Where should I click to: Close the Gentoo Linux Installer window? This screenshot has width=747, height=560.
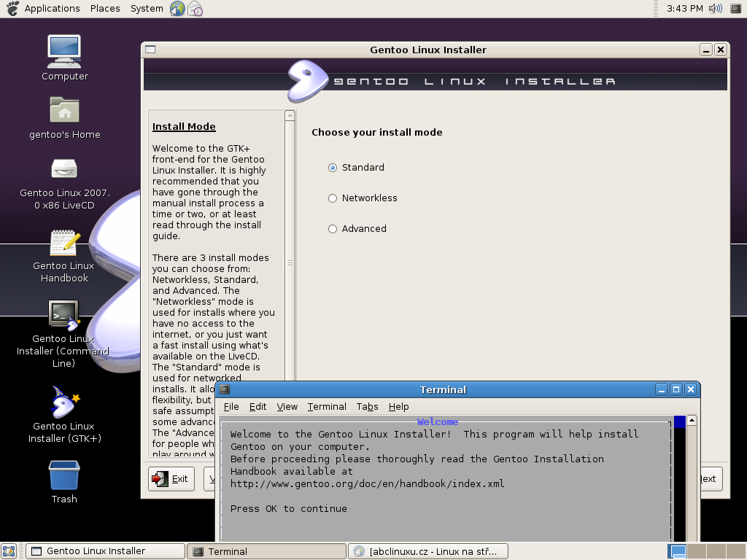pyautogui.click(x=721, y=50)
